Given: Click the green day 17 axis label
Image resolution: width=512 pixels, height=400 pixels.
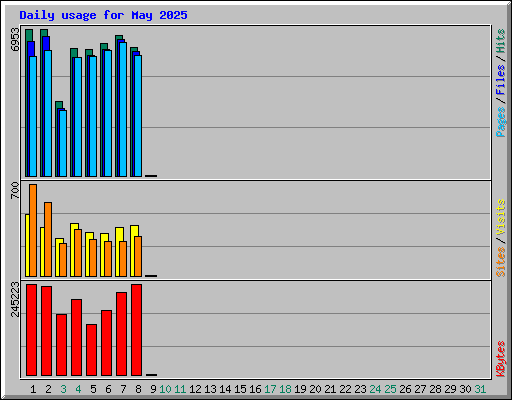Looking at the screenshot, I should coord(270,389).
